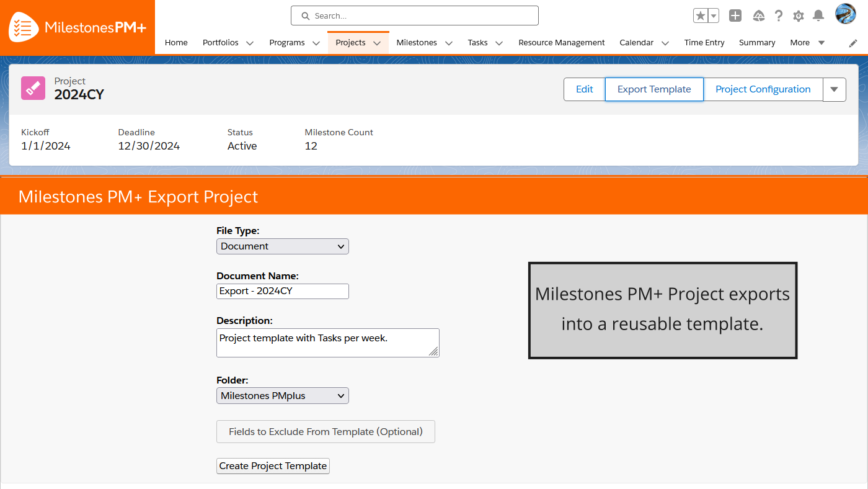Click the project name 2024CY
This screenshot has width=868, height=489.
pos(79,95)
